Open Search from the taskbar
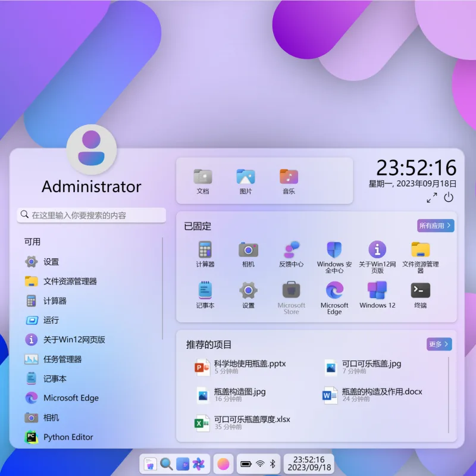 pos(166,464)
